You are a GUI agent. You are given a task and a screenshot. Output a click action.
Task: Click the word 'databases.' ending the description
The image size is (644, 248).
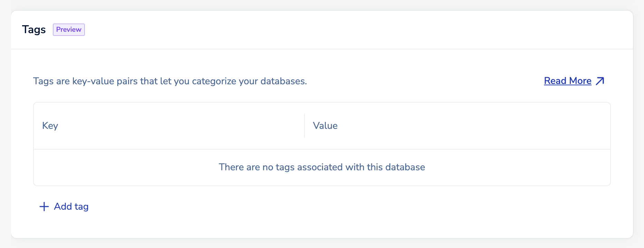pyautogui.click(x=284, y=81)
